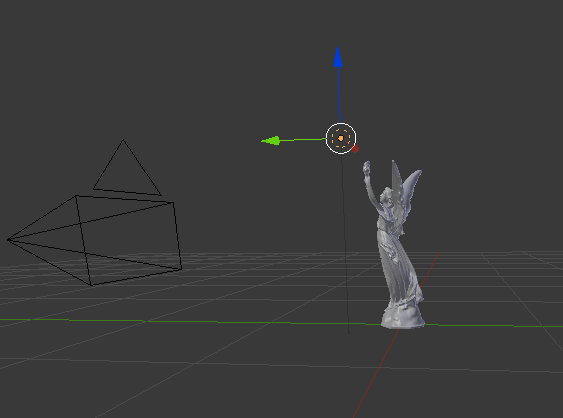Click the camera's up-direction triangle
The height and width of the screenshot is (418, 563).
coord(126,167)
